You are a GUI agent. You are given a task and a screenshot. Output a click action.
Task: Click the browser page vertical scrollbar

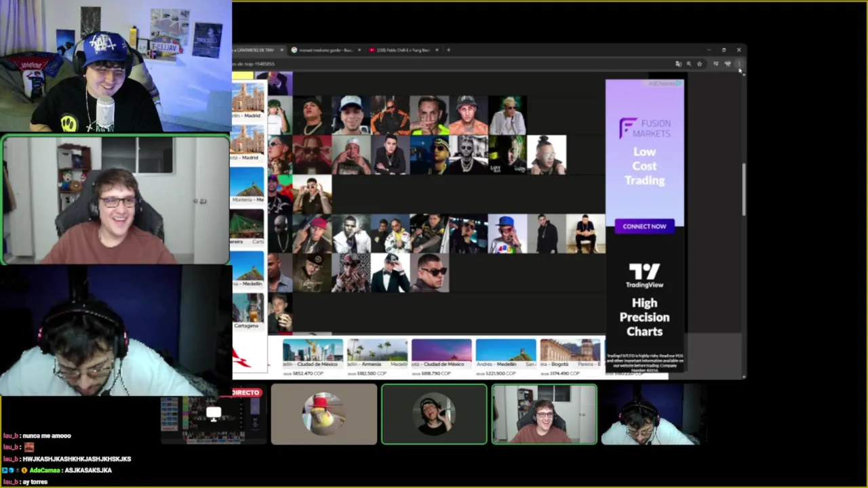point(744,190)
